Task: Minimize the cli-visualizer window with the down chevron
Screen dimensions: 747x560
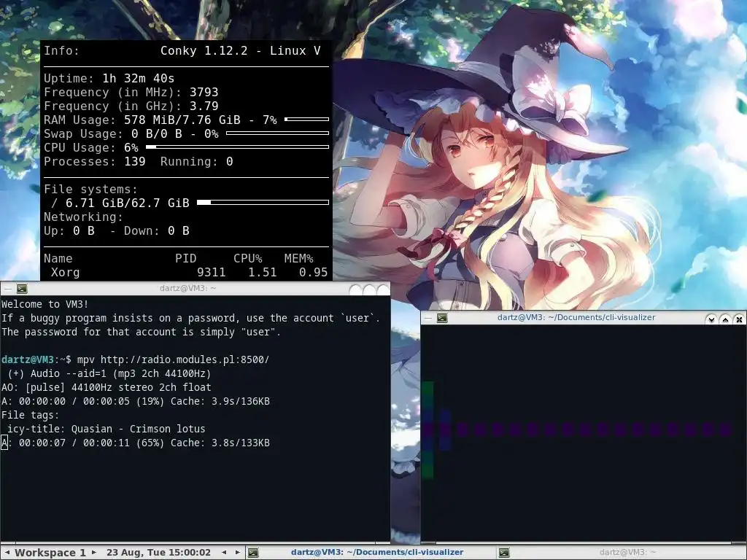Action: tap(711, 319)
